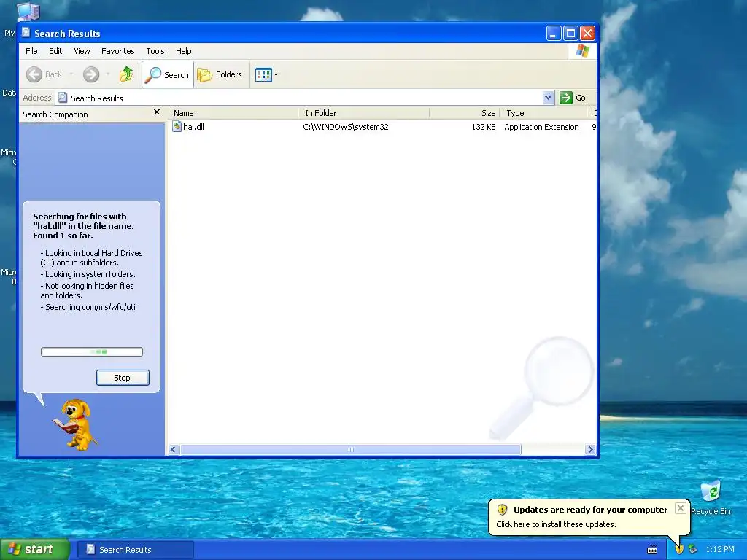Toggle the Search toolbar button

coord(168,74)
